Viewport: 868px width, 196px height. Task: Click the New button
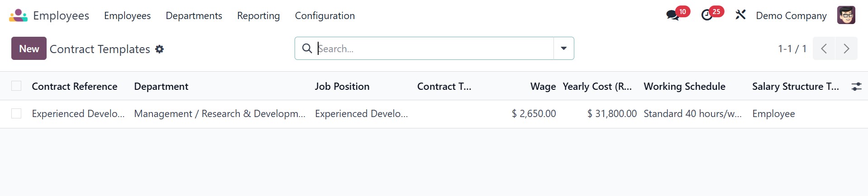(x=29, y=49)
